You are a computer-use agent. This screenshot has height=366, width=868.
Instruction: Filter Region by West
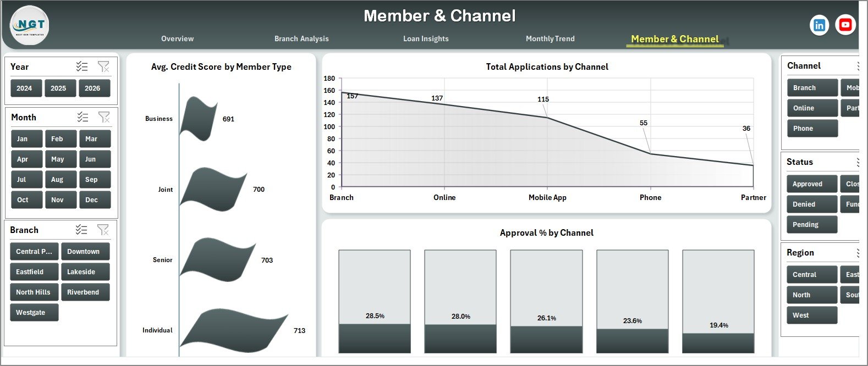coord(812,315)
